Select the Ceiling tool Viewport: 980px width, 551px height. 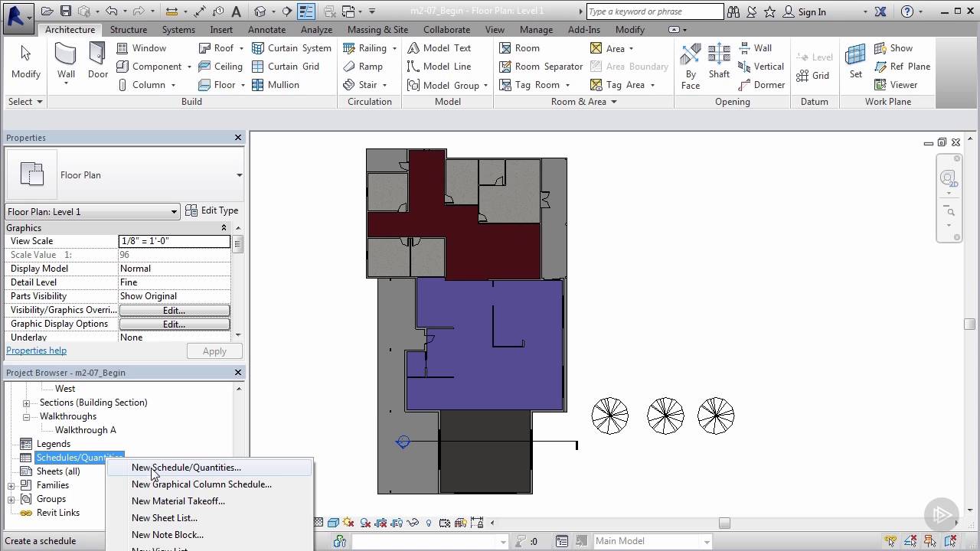(x=220, y=67)
